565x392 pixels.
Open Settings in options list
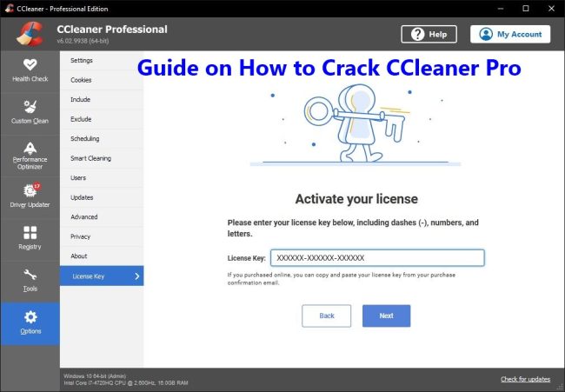[x=102, y=60]
